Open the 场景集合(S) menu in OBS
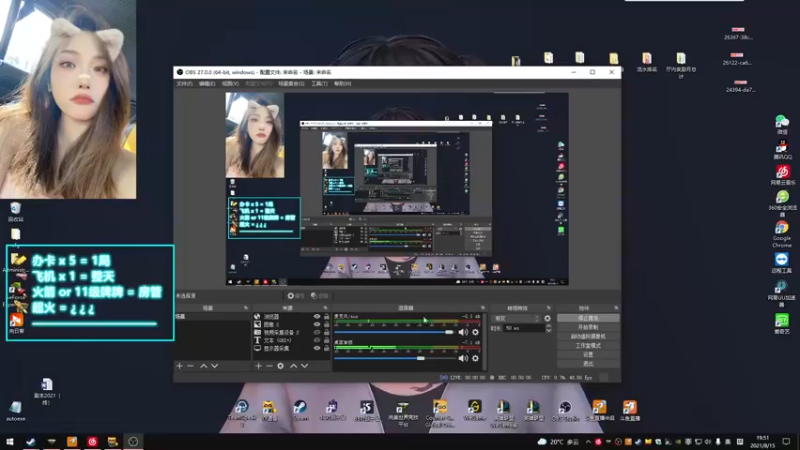Image resolution: width=800 pixels, height=450 pixels. pos(291,84)
